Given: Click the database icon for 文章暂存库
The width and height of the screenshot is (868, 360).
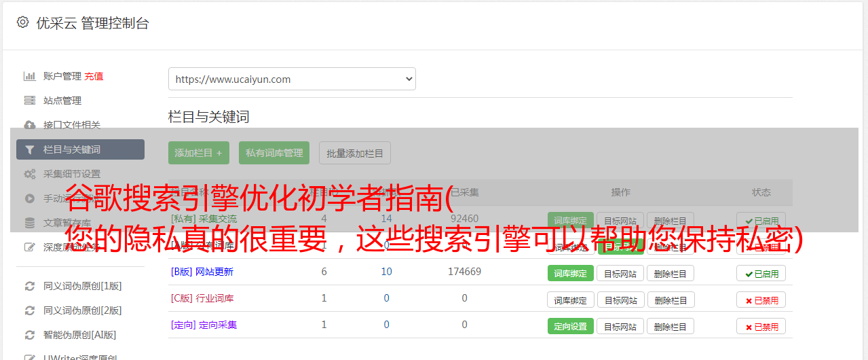Looking at the screenshot, I should click(x=29, y=223).
